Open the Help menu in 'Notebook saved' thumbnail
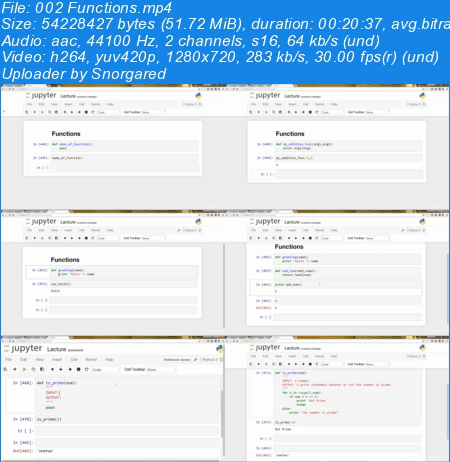 tap(109, 360)
